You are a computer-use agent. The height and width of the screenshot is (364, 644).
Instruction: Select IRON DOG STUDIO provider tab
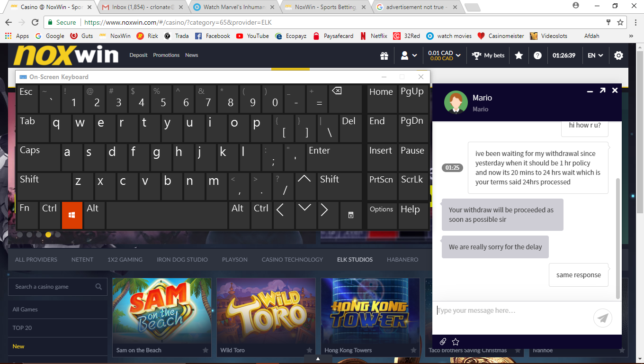(x=182, y=260)
